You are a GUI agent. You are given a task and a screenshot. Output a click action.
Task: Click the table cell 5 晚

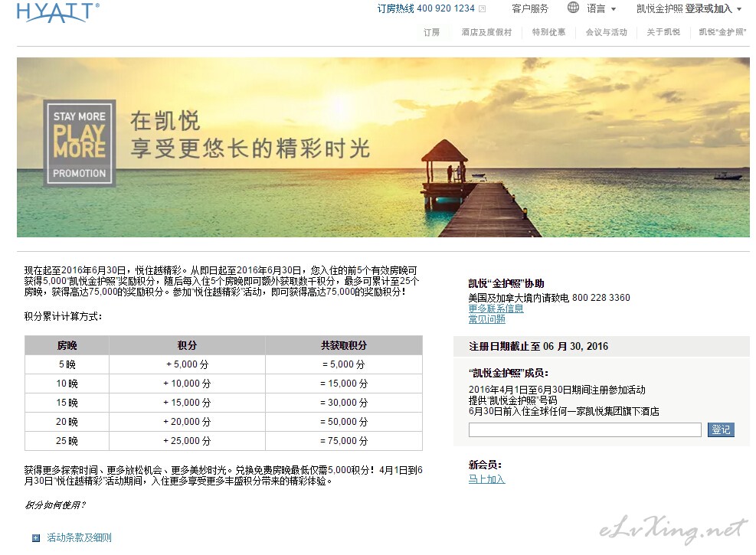67,364
